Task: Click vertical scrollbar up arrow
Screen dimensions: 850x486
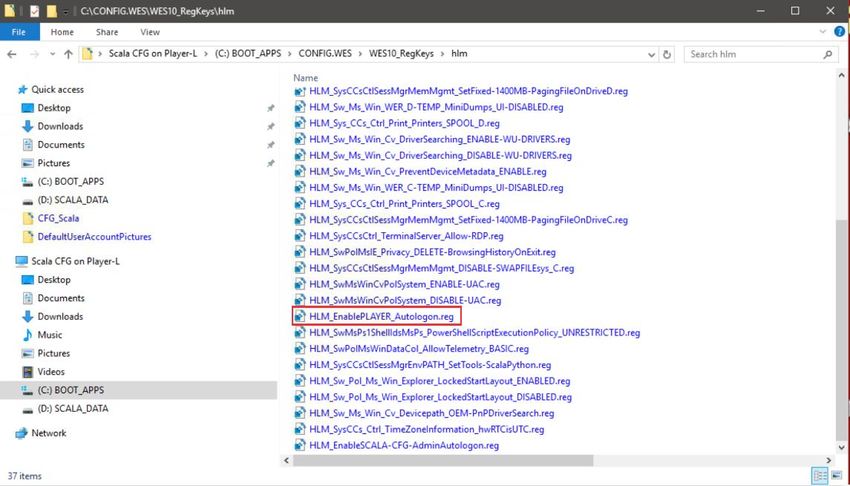Action: (x=841, y=75)
